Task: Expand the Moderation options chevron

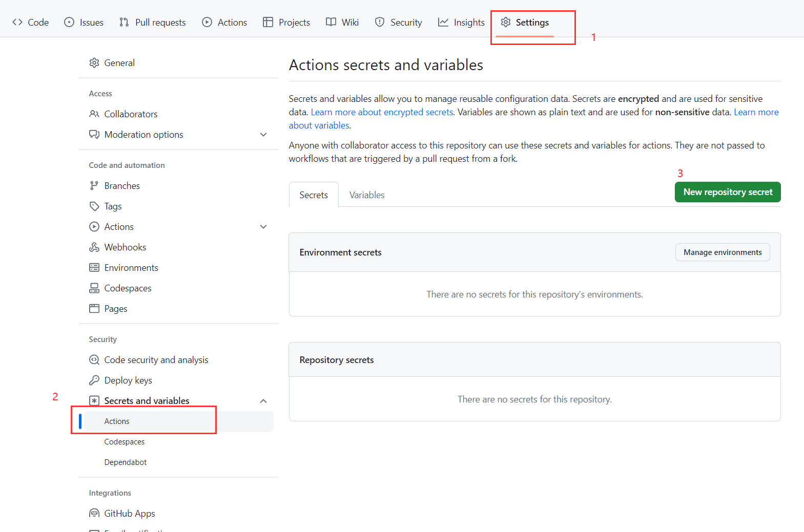Action: (x=263, y=135)
